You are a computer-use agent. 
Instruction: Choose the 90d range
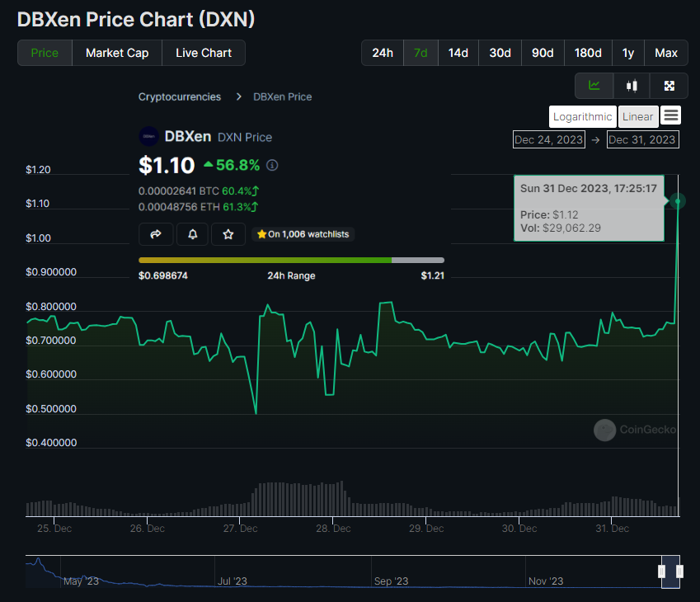(543, 53)
